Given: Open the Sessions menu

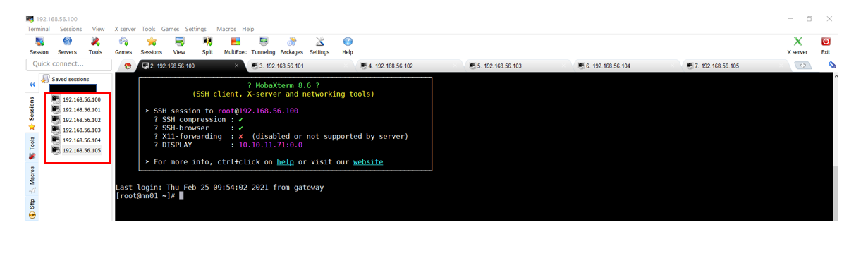Looking at the screenshot, I should click(x=71, y=29).
